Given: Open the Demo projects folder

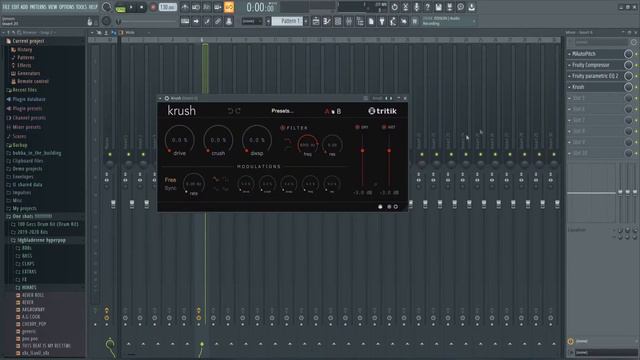Looking at the screenshot, I should point(27,169).
